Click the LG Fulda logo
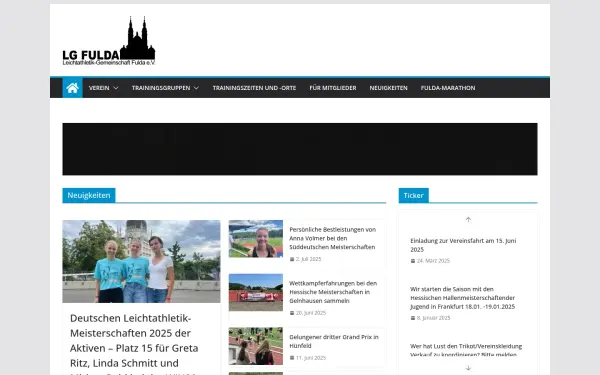The width and height of the screenshot is (600, 375). 109,41
